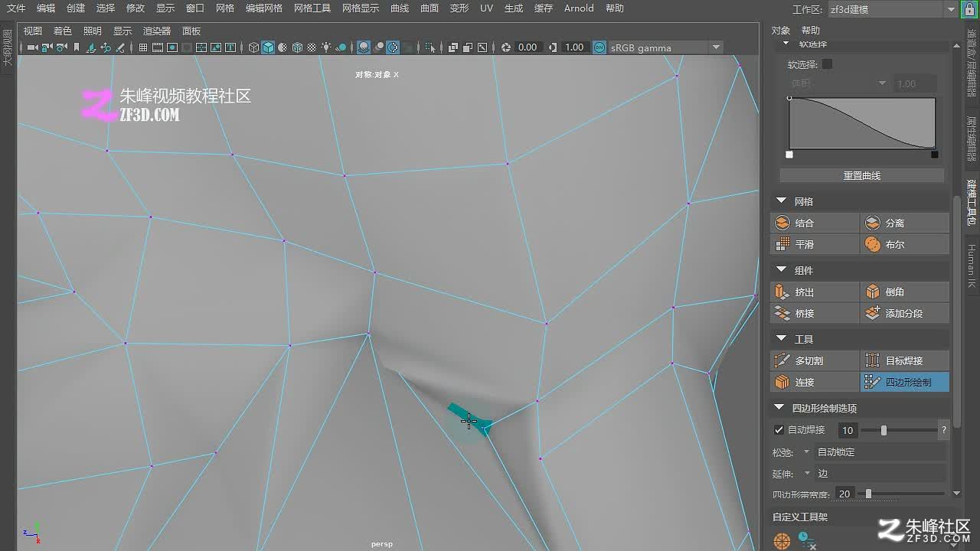Open the Arnold menu
This screenshot has width=980, height=551.
[579, 8]
